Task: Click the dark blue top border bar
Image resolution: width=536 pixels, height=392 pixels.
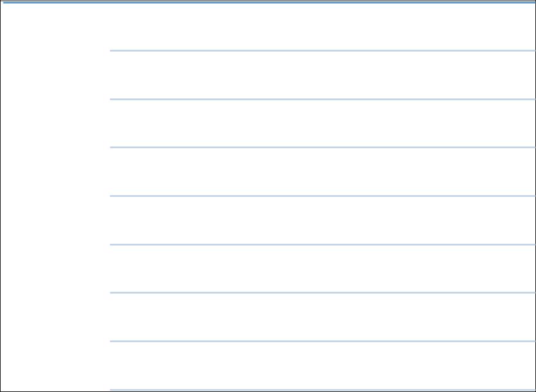Action: click(x=269, y=3)
